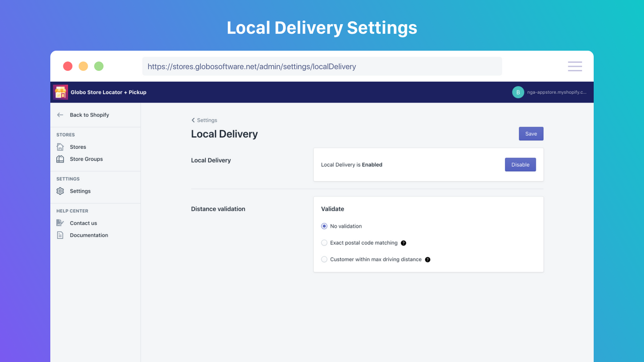644x362 pixels.
Task: Select the Stores home icon in sidebar
Action: 60,147
